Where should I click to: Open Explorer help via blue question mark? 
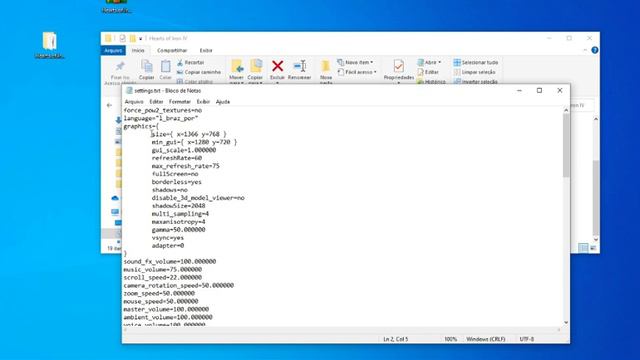click(595, 50)
